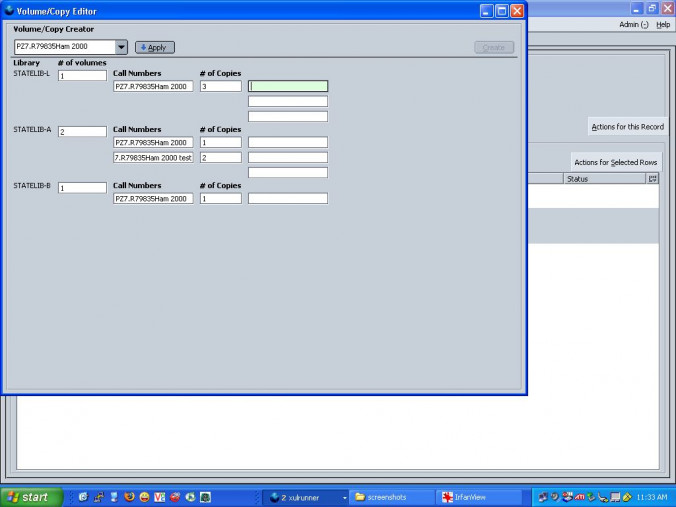
Task: Launch Firefox from the quick launch bar
Action: tap(129, 497)
